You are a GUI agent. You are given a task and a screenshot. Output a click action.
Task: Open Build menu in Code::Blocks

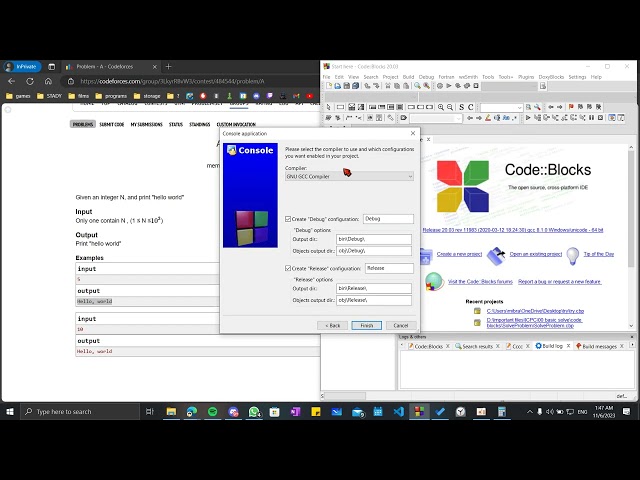tap(408, 77)
